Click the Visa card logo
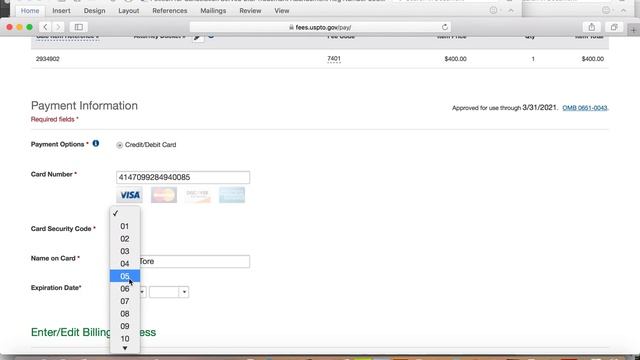Viewport: 640px width, 360px height. point(130,195)
